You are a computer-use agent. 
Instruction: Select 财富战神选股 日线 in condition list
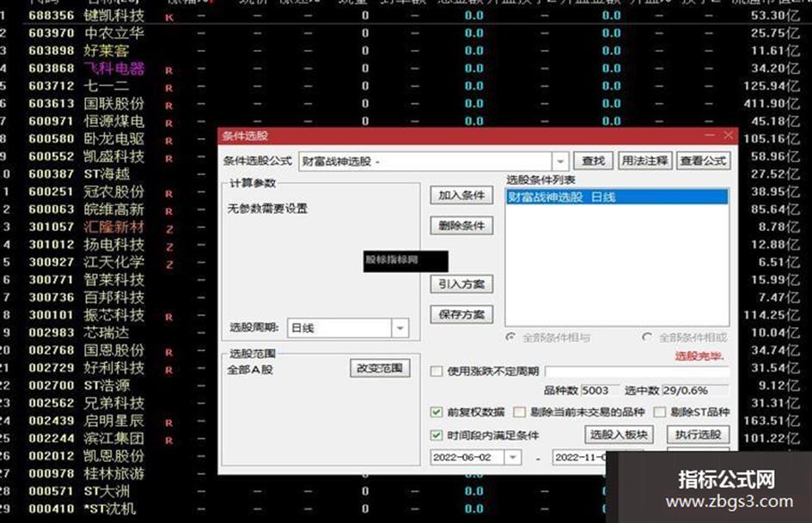(617, 197)
